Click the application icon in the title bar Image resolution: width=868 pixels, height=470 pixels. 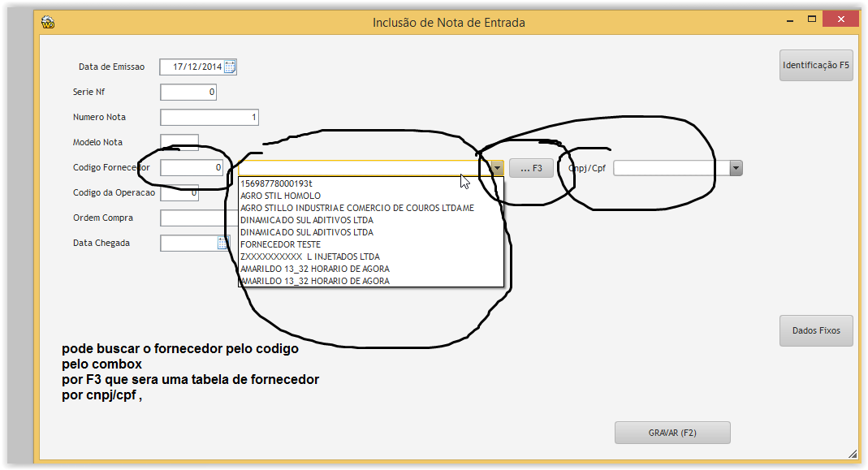pyautogui.click(x=48, y=22)
